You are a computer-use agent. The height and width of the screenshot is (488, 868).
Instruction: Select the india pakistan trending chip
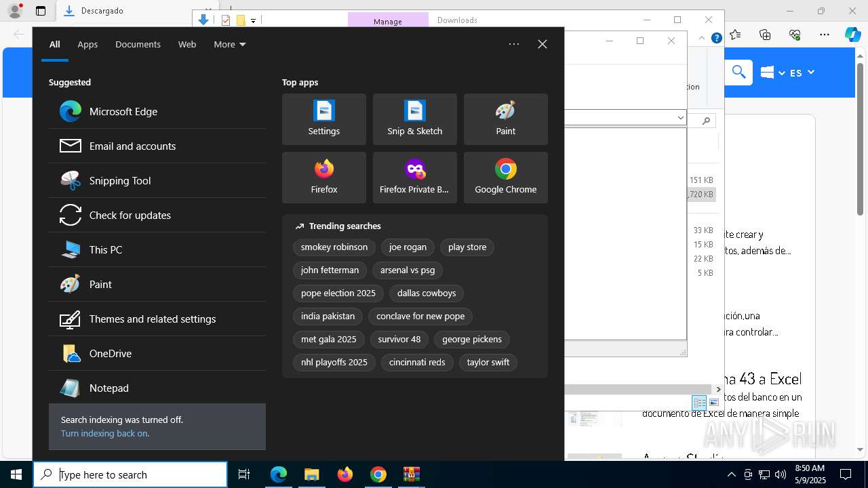(328, 316)
